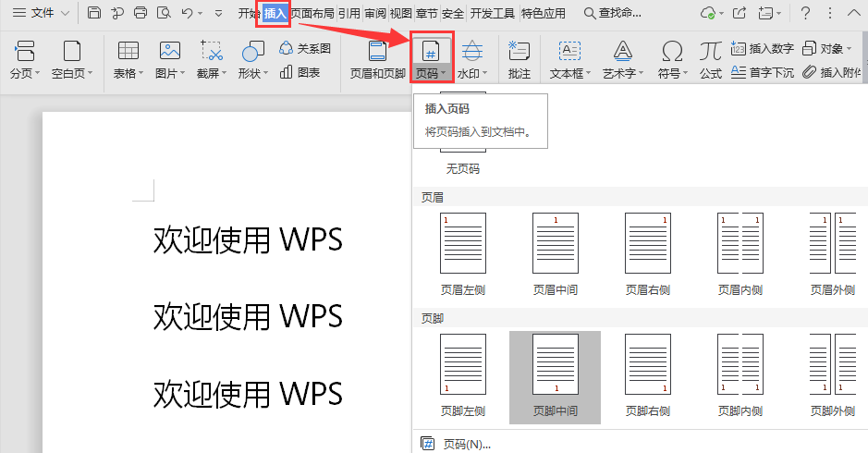Image resolution: width=868 pixels, height=453 pixels.
Task: Click the undo arrow icon
Action: (x=187, y=13)
